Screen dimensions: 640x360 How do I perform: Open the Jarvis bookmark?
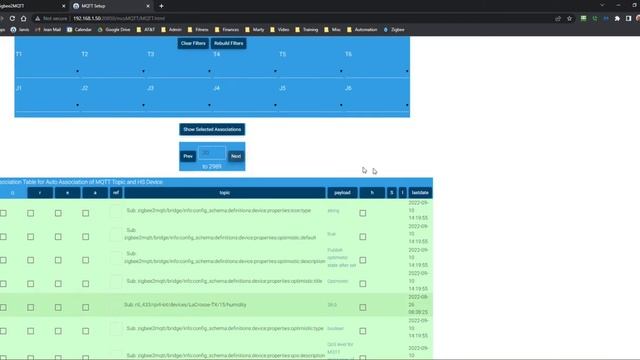[20, 29]
